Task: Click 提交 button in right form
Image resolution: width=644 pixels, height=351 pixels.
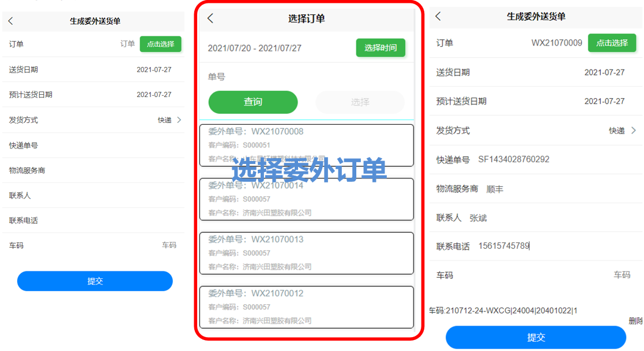Action: point(536,338)
